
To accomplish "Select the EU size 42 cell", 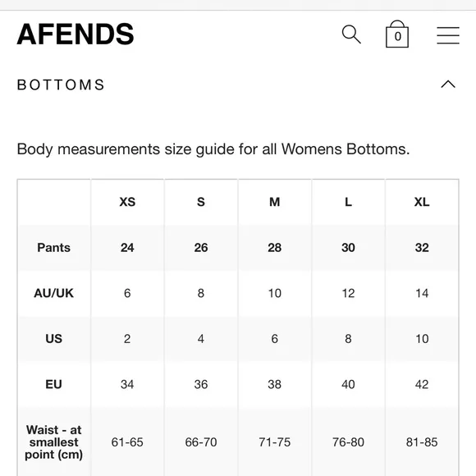I will [422, 384].
